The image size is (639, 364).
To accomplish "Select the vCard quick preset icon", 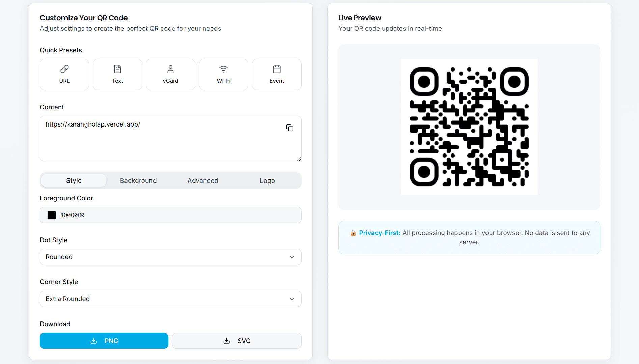I will tap(170, 69).
